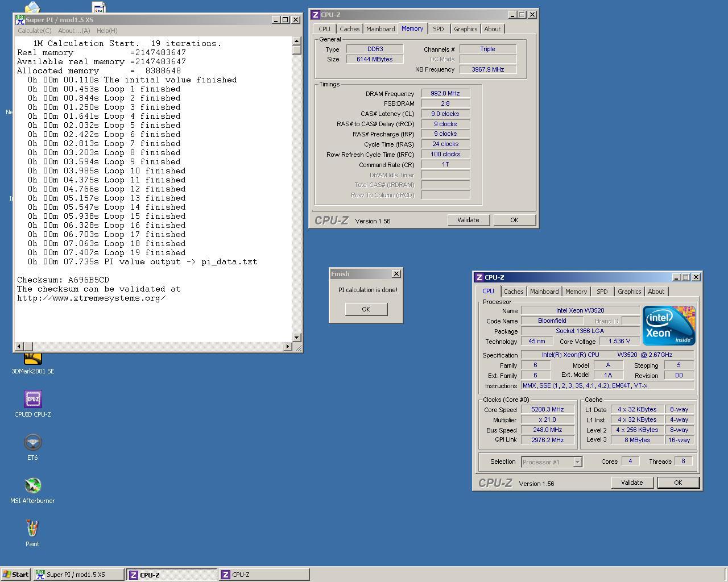Screen dimensions: 728x582
Task: Open Mainboard tab in Memory CPU-Z window
Action: coord(380,29)
